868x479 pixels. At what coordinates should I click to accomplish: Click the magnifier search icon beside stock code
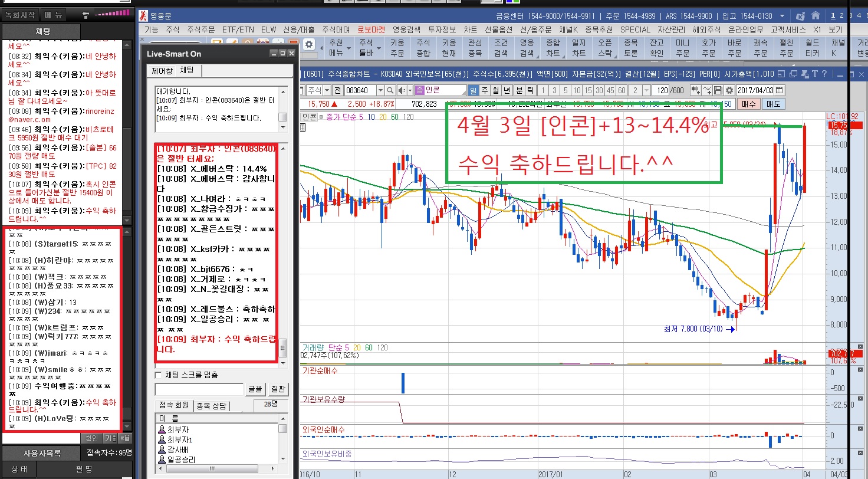[x=390, y=90]
